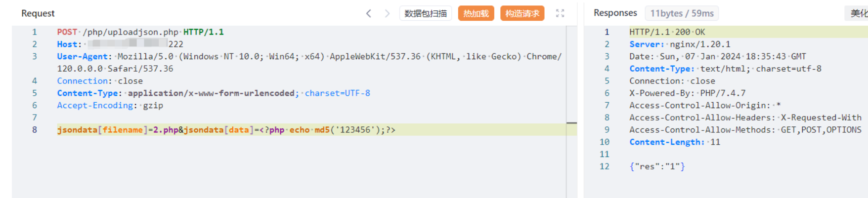Screen dimensions: 868x198
Task: Open 数据包扫描 packet scan
Action: pyautogui.click(x=426, y=13)
